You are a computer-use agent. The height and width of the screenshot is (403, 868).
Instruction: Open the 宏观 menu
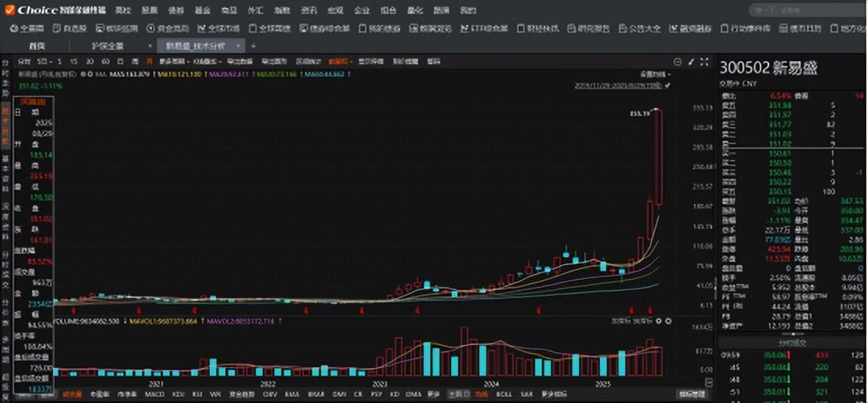click(335, 10)
